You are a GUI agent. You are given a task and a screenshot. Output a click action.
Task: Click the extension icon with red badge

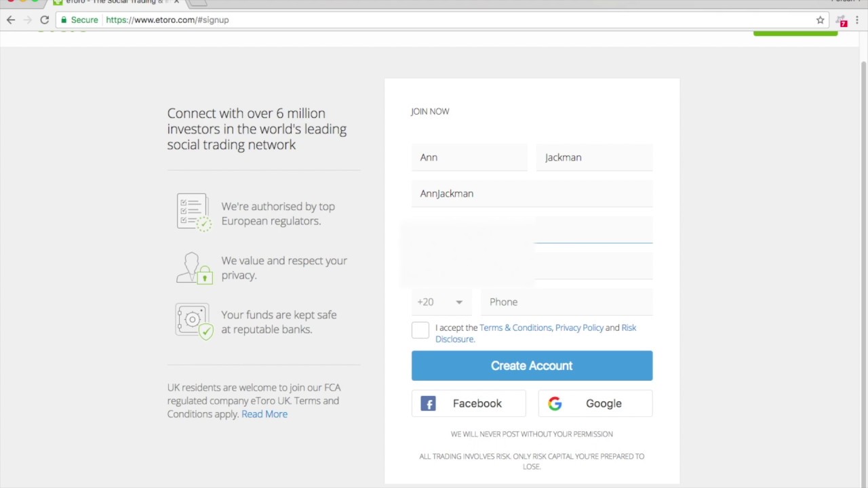pyautogui.click(x=841, y=20)
